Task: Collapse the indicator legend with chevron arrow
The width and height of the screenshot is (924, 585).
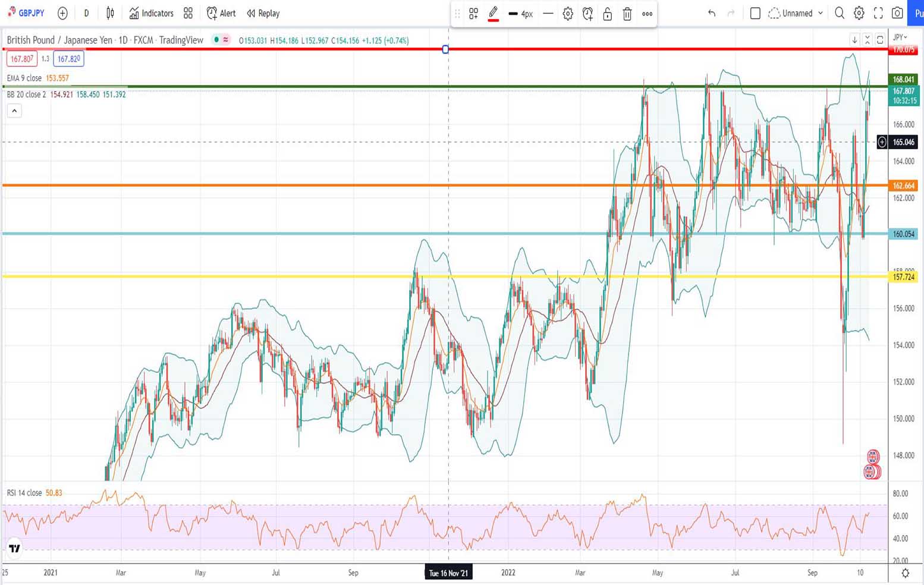Action: 14,111
